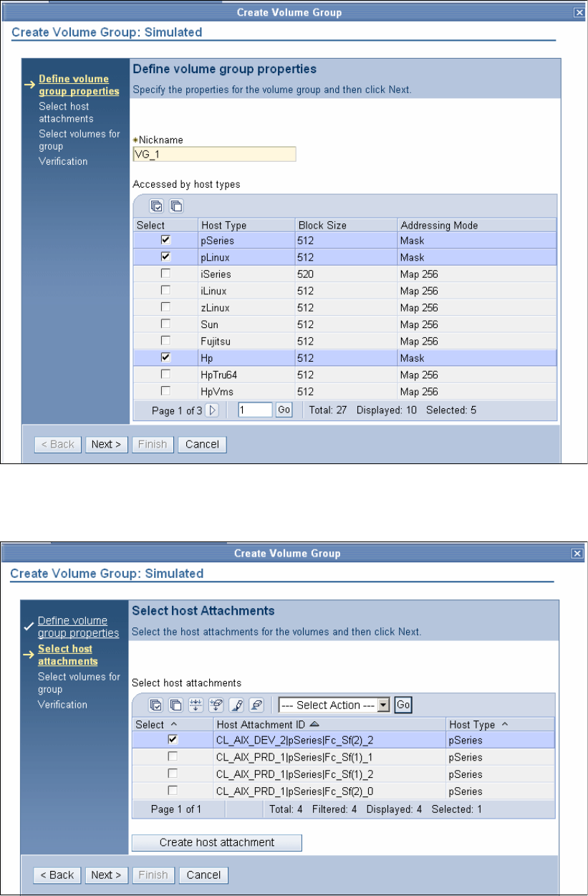The height and width of the screenshot is (896, 588).
Task: Check the iSeries host type checkbox
Action: pyautogui.click(x=165, y=274)
